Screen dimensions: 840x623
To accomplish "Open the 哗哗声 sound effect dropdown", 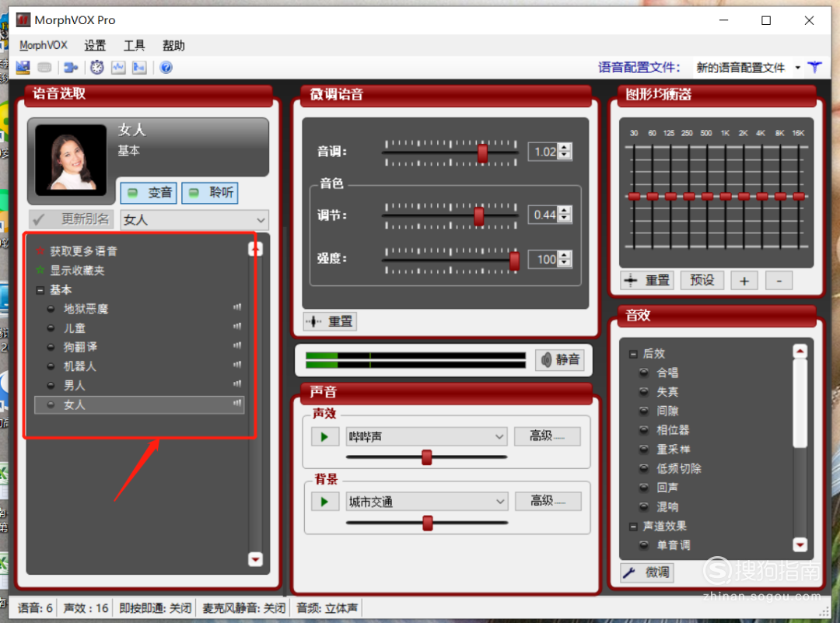I will click(426, 437).
